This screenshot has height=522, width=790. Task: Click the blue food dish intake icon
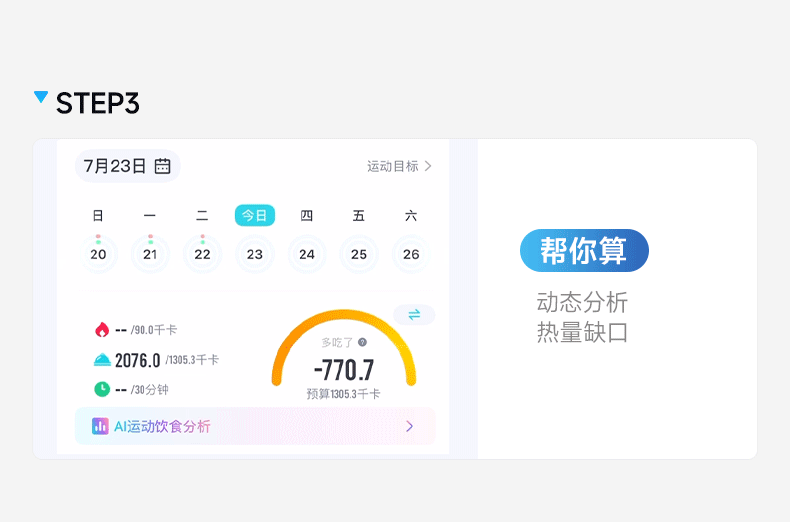102,360
